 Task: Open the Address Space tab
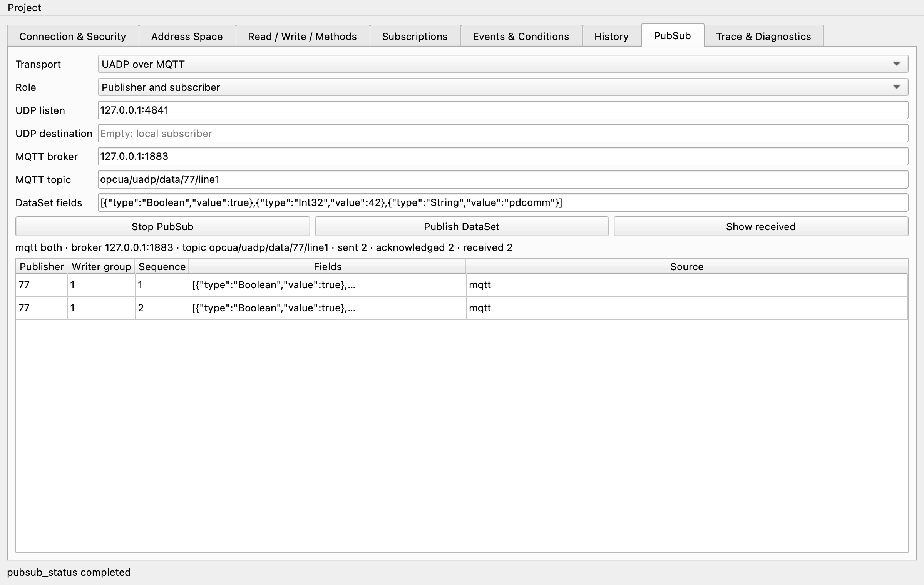pos(187,37)
